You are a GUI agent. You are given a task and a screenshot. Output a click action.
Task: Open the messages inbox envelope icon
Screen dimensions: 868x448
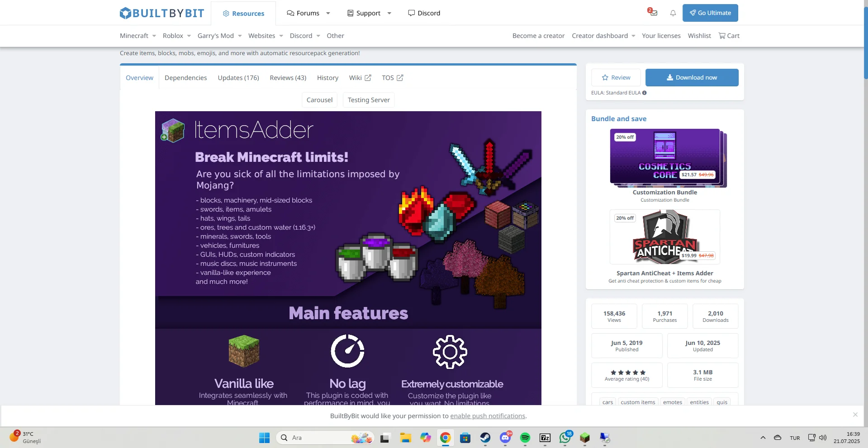pos(654,13)
